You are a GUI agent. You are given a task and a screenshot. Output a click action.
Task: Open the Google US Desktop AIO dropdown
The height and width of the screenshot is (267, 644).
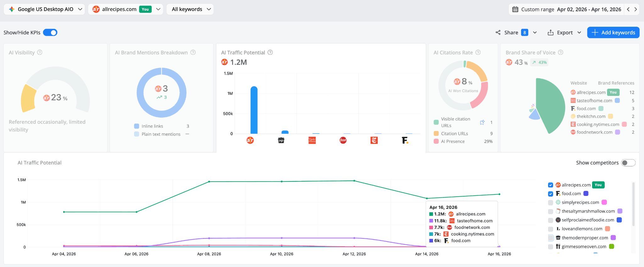coord(44,9)
